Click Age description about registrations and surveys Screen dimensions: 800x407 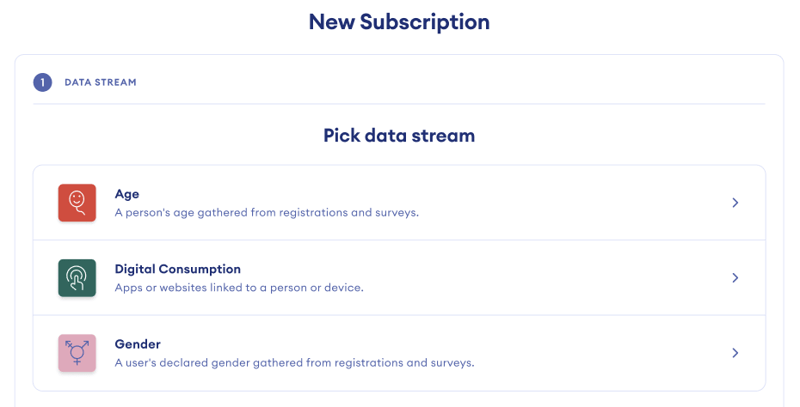(x=267, y=213)
